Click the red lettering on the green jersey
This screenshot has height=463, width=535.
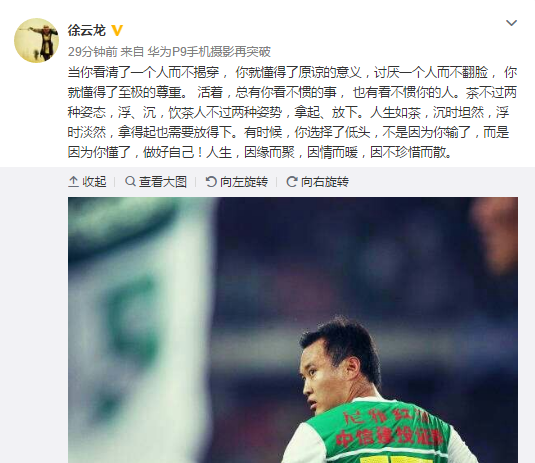point(389,429)
